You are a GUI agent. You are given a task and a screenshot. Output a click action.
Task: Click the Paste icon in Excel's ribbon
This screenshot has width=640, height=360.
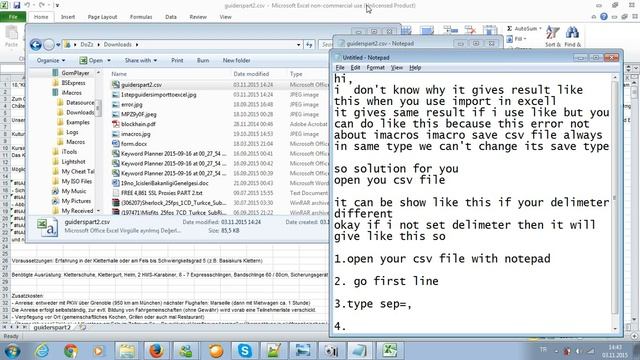(x=11, y=33)
